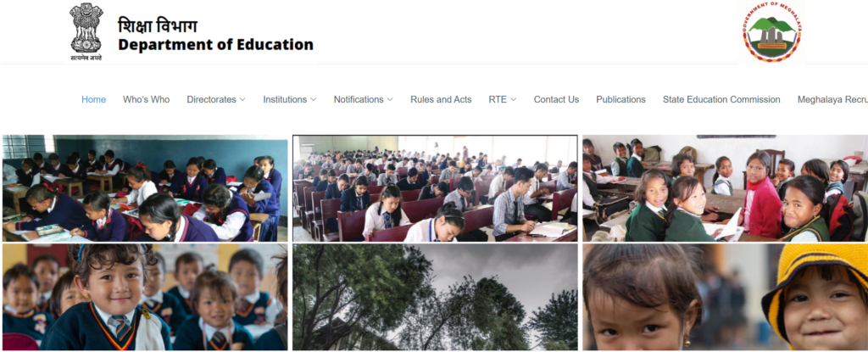868x352 pixels.
Task: Click the Meghalaya Recruitment menu item
Action: pos(832,100)
